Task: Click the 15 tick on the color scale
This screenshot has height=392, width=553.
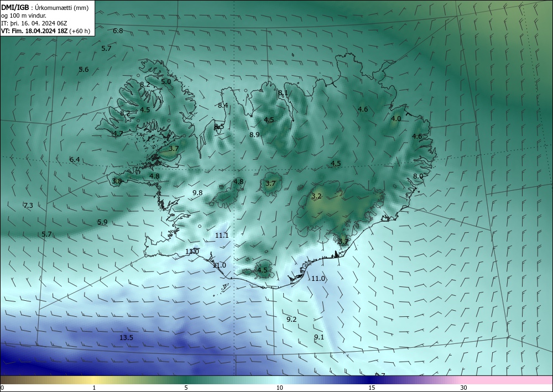Action: pos(372,388)
